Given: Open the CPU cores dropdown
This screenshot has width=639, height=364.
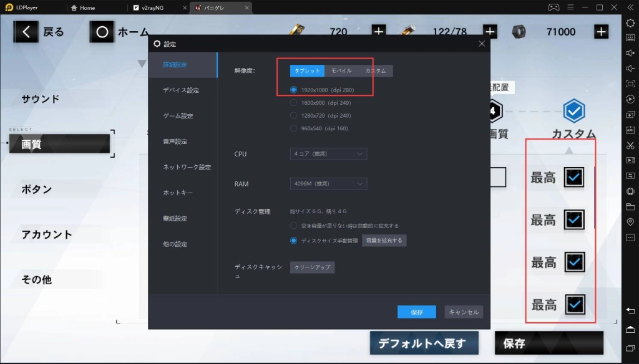Looking at the screenshot, I should click(328, 154).
